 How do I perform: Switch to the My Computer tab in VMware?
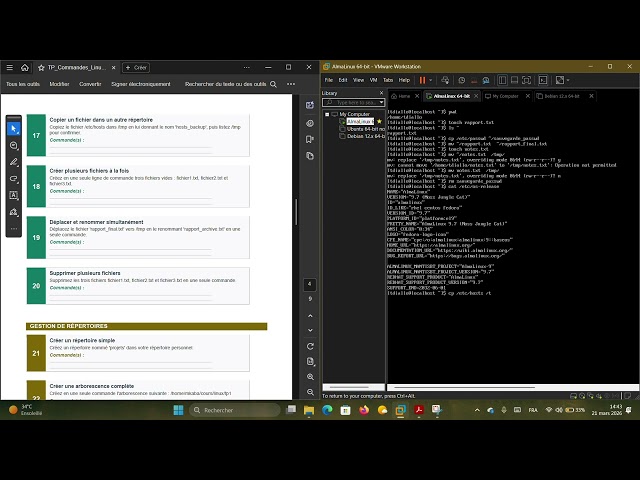(x=505, y=96)
